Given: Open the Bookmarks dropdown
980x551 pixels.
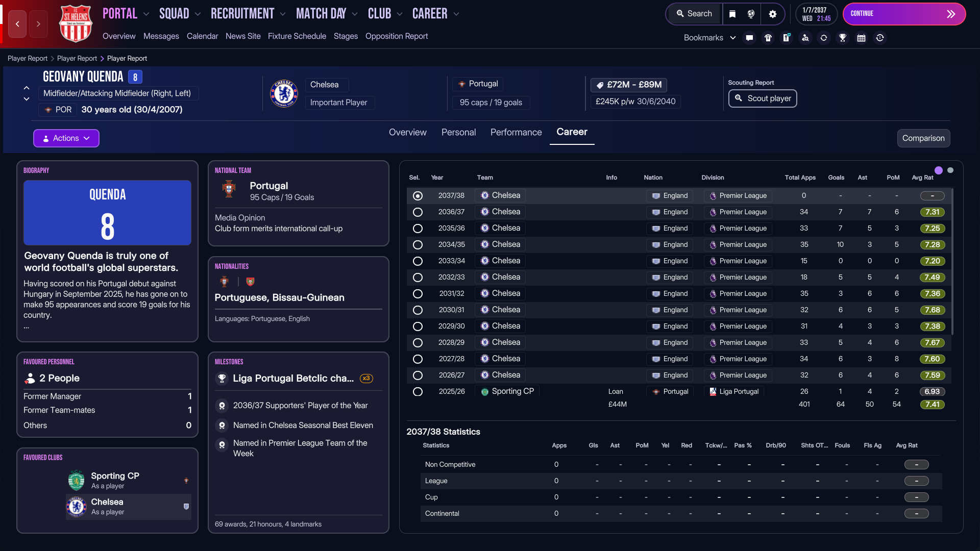Looking at the screenshot, I should [709, 38].
